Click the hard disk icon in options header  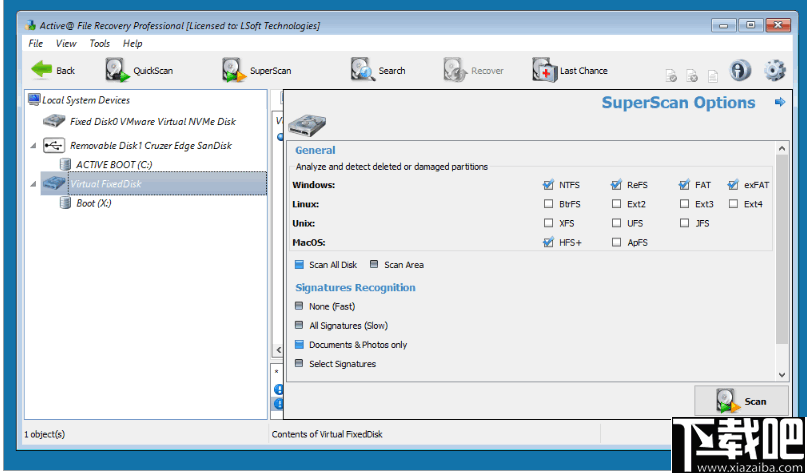tap(307, 126)
